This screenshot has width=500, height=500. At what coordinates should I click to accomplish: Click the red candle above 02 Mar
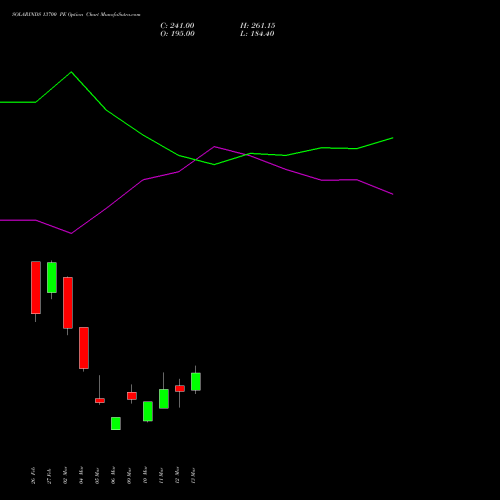pyautogui.click(x=68, y=303)
